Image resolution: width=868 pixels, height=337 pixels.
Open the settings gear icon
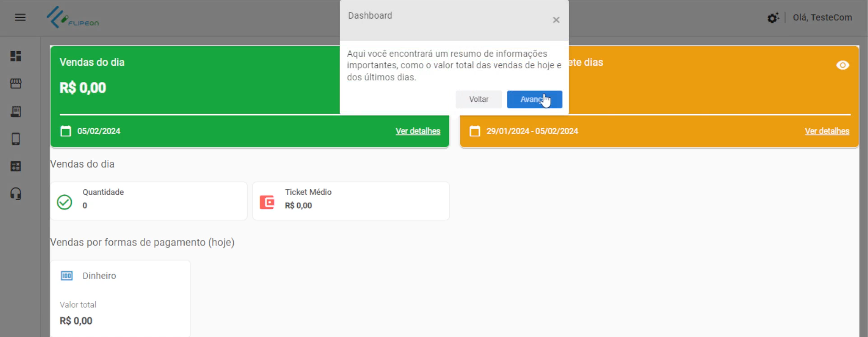point(773,18)
